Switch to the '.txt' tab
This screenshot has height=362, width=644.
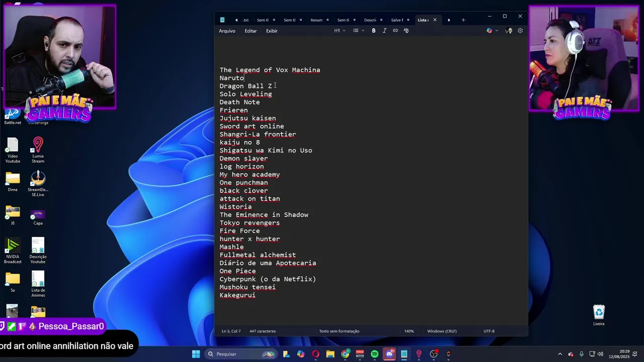tap(246, 20)
